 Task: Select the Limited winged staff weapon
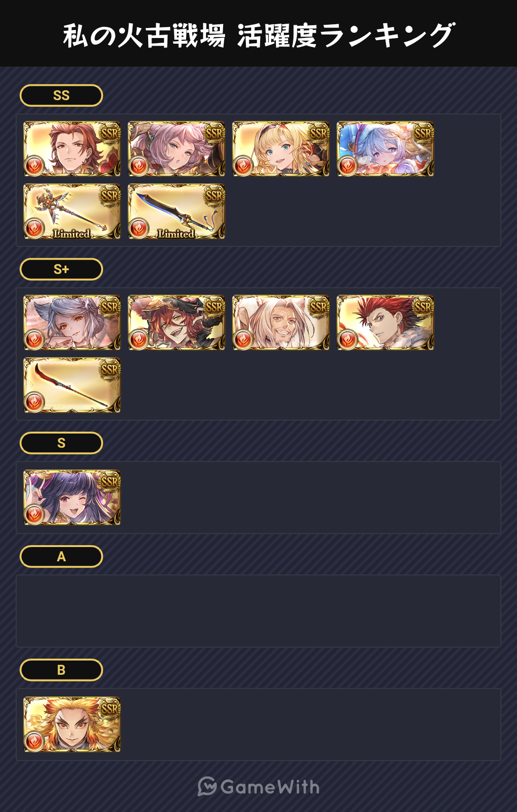click(72, 212)
